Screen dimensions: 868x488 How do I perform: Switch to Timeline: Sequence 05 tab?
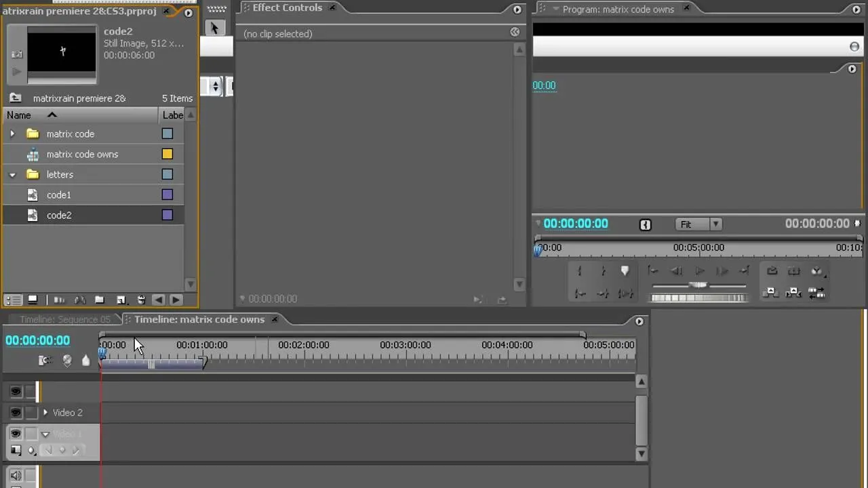pos(64,319)
